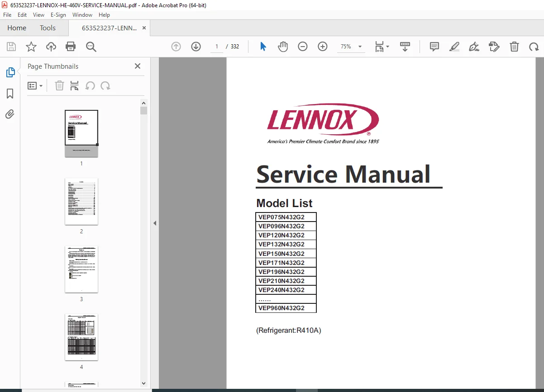Screen dimensions: 544x392
Task: Open the fit page options icon
Action: coord(379,47)
